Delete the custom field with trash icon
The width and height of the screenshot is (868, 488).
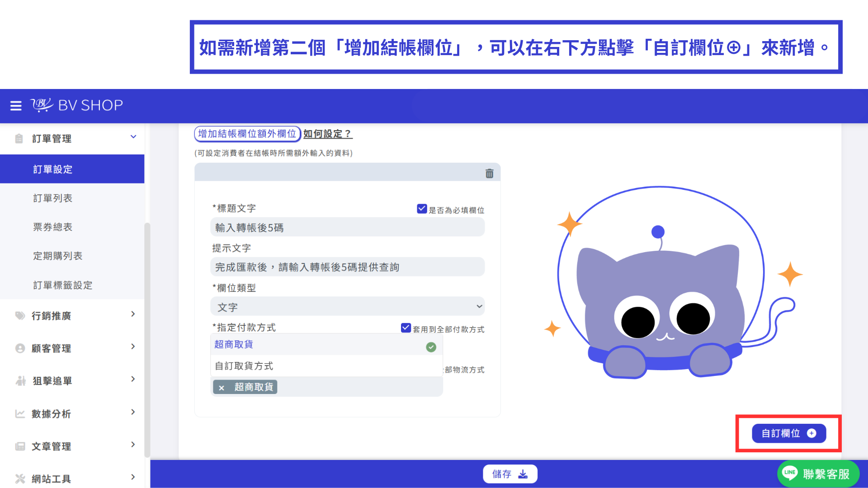coord(489,174)
